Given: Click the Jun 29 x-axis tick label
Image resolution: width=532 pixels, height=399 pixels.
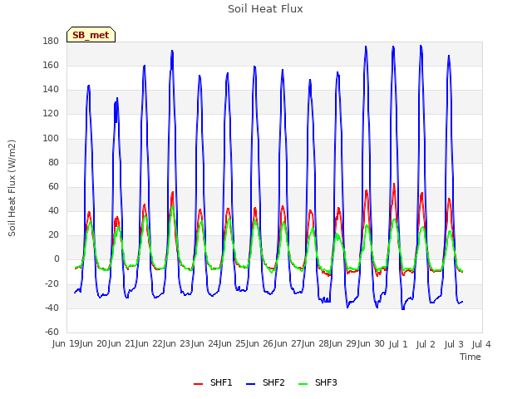Looking at the screenshot, I should click(344, 343).
